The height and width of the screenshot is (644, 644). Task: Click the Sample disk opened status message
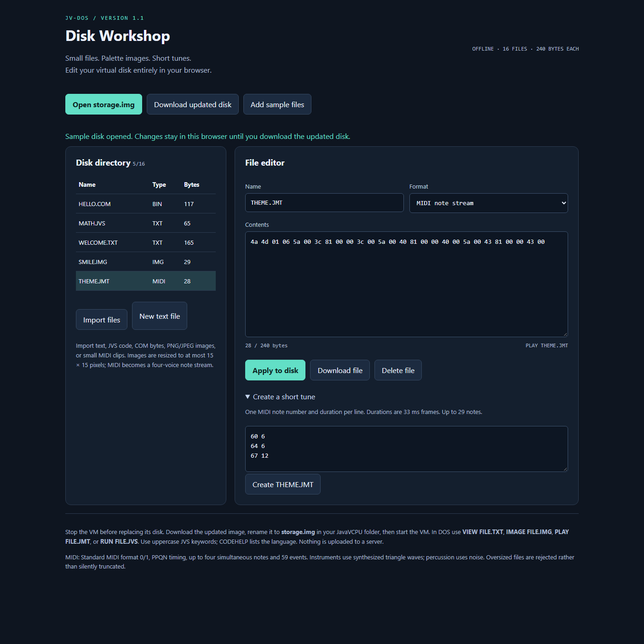click(x=208, y=137)
